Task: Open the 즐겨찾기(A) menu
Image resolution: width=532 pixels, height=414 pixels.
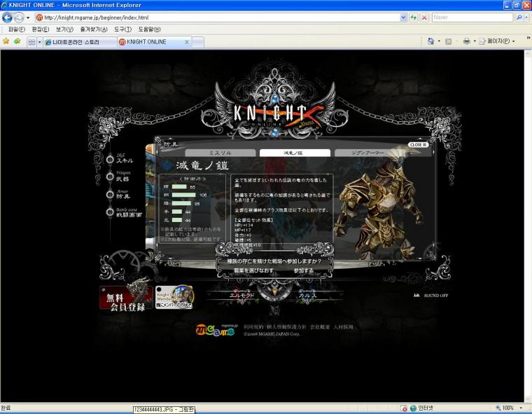Action: (94, 29)
